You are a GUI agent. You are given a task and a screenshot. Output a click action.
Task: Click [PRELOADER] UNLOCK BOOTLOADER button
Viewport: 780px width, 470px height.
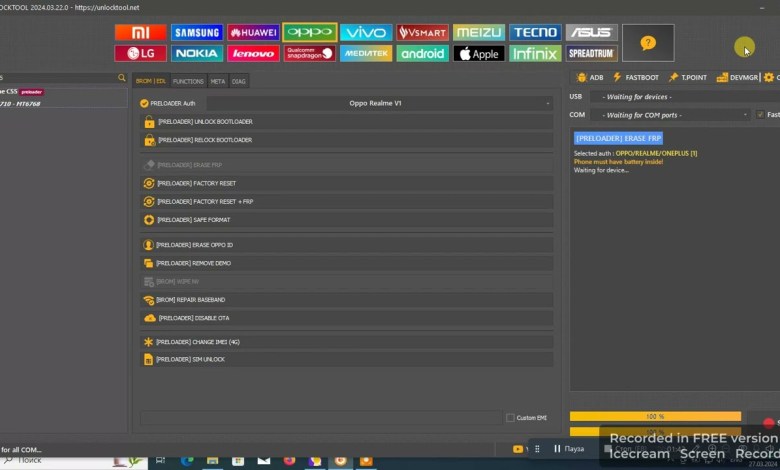[x=345, y=121]
